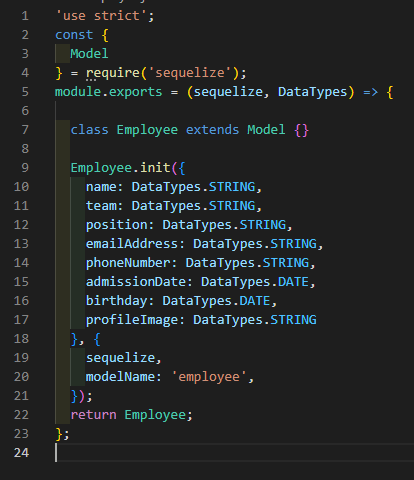Click line number 6 in the gutter
Image resolution: width=414 pixels, height=480 pixels.
25,111
